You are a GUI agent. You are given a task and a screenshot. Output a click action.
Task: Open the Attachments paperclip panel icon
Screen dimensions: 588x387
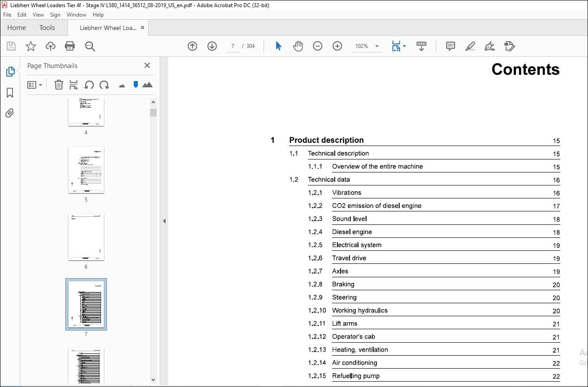(10, 113)
